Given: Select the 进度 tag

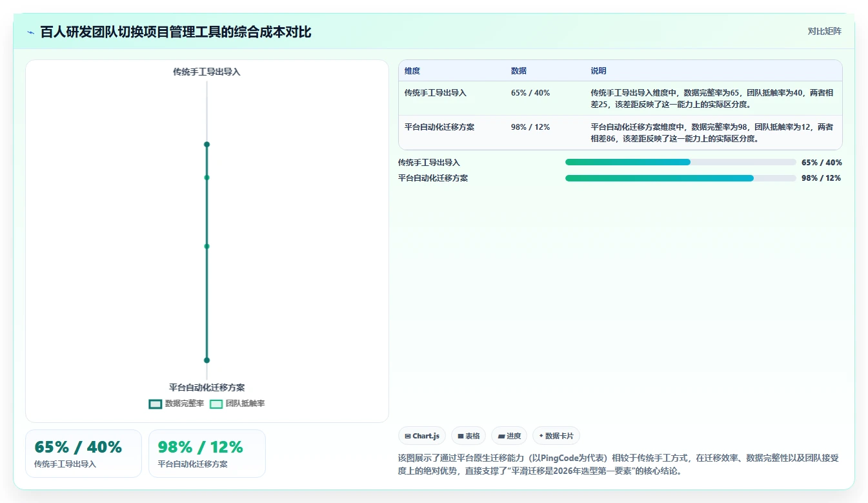Looking at the screenshot, I should pos(509,436).
